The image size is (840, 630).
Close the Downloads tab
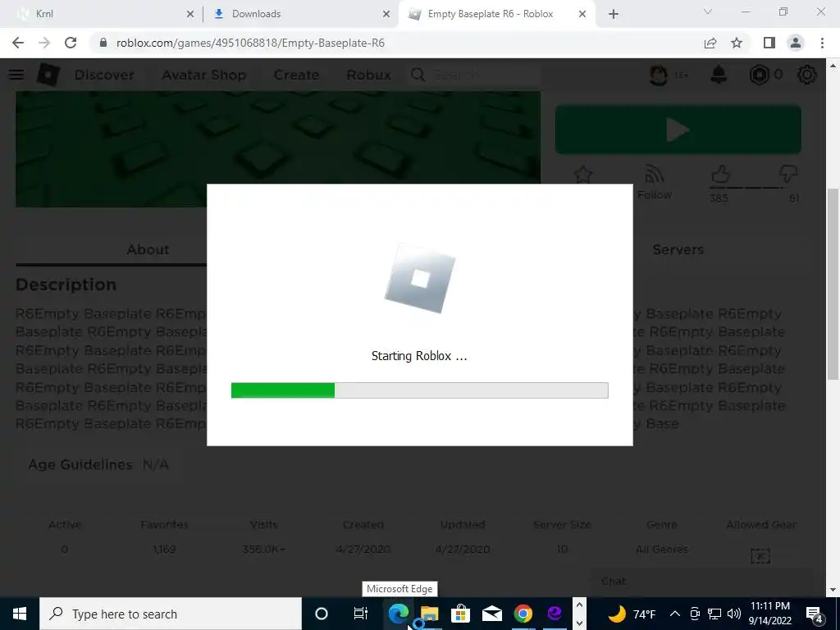click(386, 15)
